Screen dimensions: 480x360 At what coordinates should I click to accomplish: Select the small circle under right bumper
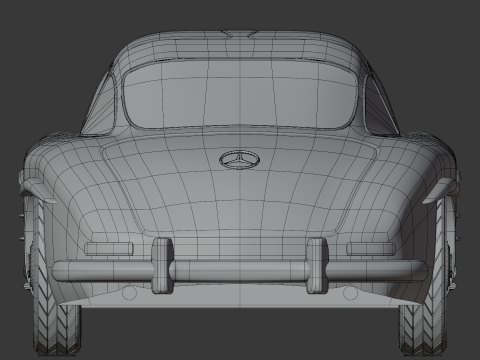350,293
